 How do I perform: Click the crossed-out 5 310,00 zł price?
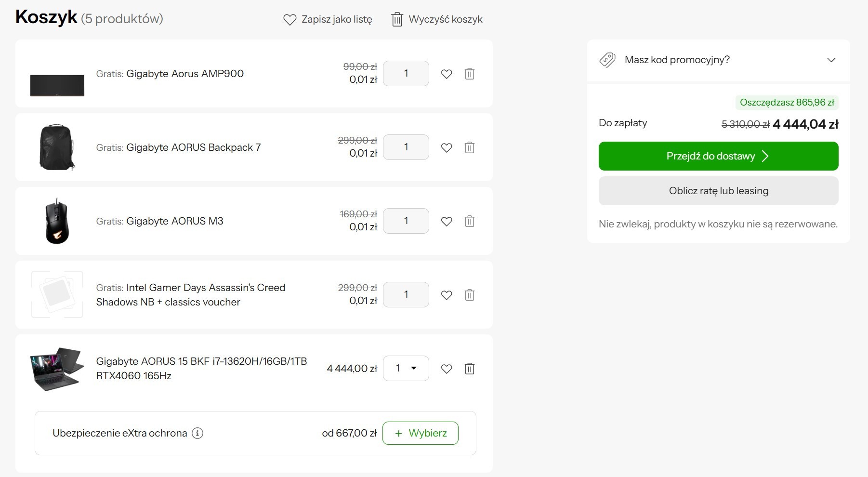tap(746, 124)
